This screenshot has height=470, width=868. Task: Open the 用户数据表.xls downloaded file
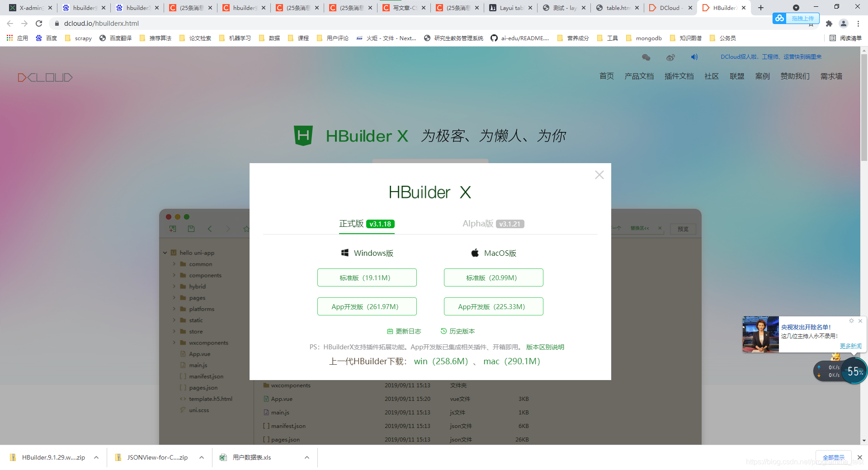[x=245, y=457]
